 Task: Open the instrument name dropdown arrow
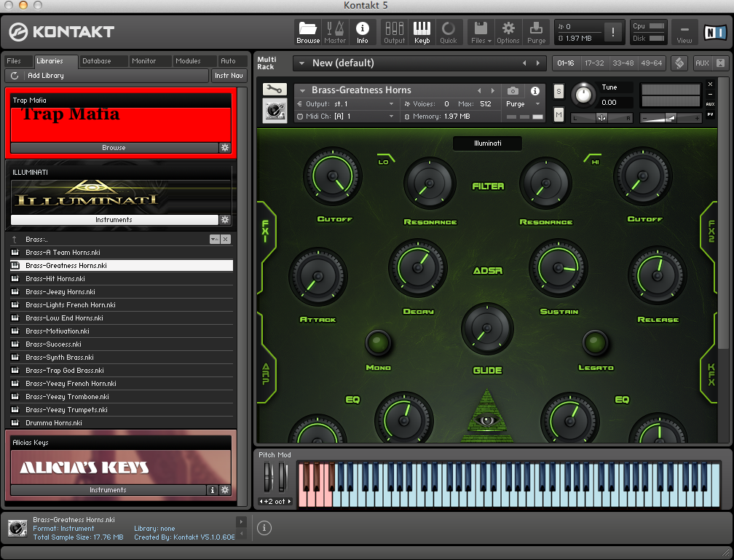[302, 90]
